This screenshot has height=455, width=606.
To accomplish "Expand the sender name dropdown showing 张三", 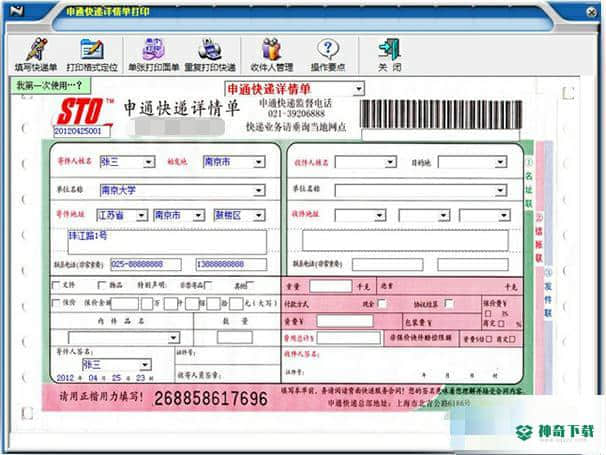I will pyautogui.click(x=149, y=162).
